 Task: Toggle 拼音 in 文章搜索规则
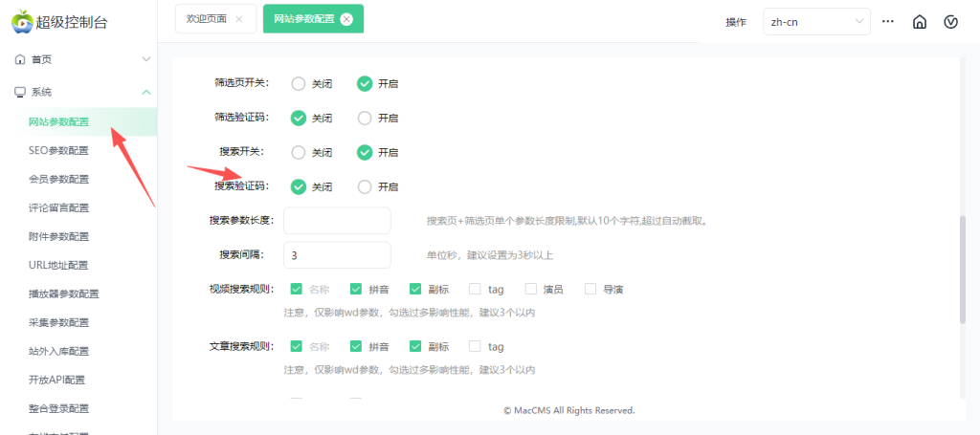pyautogui.click(x=356, y=346)
